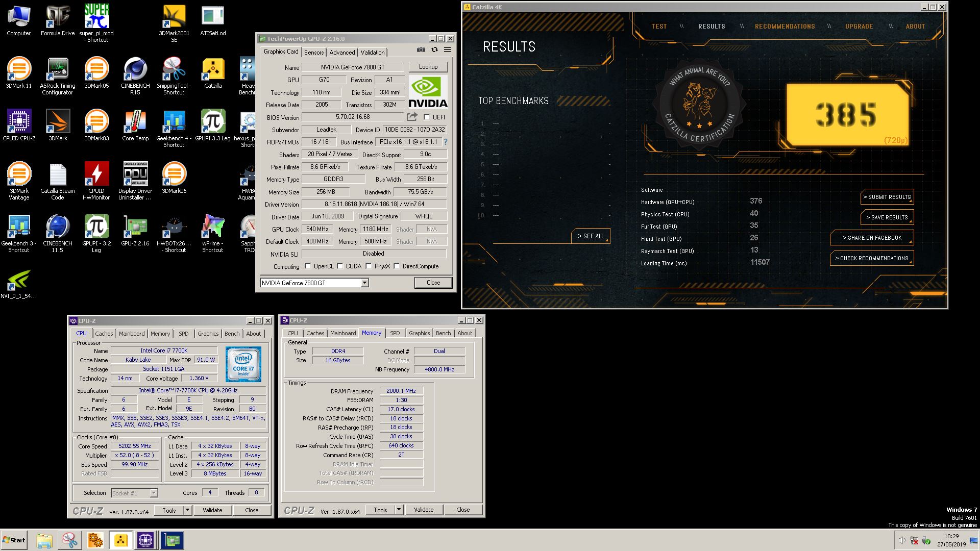This screenshot has width=980, height=551.
Task: Click the Lookup button in GPU-Z
Action: point(428,67)
